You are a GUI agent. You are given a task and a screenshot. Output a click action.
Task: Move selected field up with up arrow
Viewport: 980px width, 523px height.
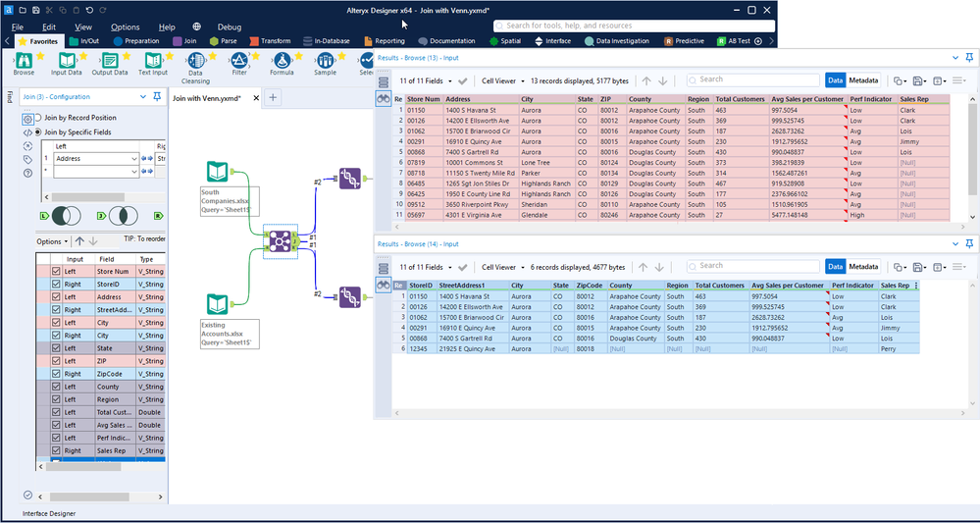[79, 241]
